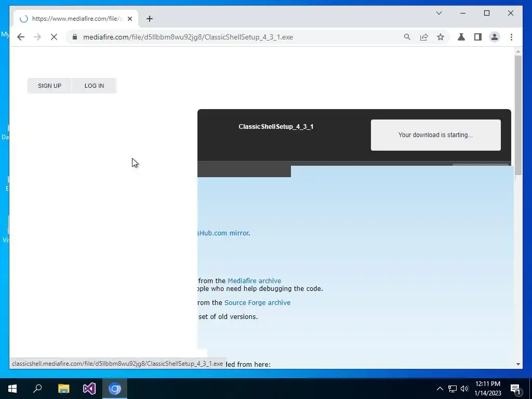Open the taskbar clock and date
Screen dimensions: 532x399
tap(487, 389)
